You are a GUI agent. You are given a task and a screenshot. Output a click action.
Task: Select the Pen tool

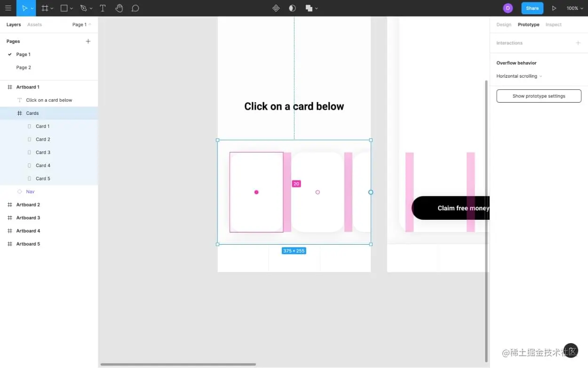click(83, 8)
